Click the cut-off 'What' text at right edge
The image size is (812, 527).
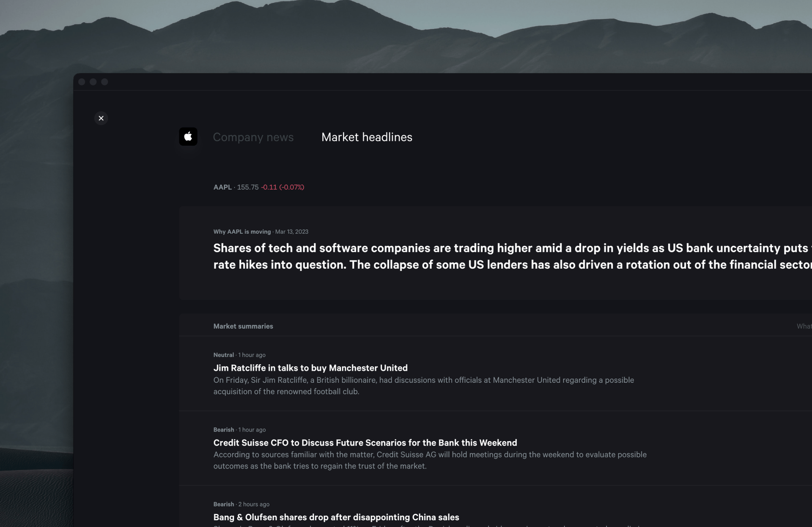click(804, 327)
